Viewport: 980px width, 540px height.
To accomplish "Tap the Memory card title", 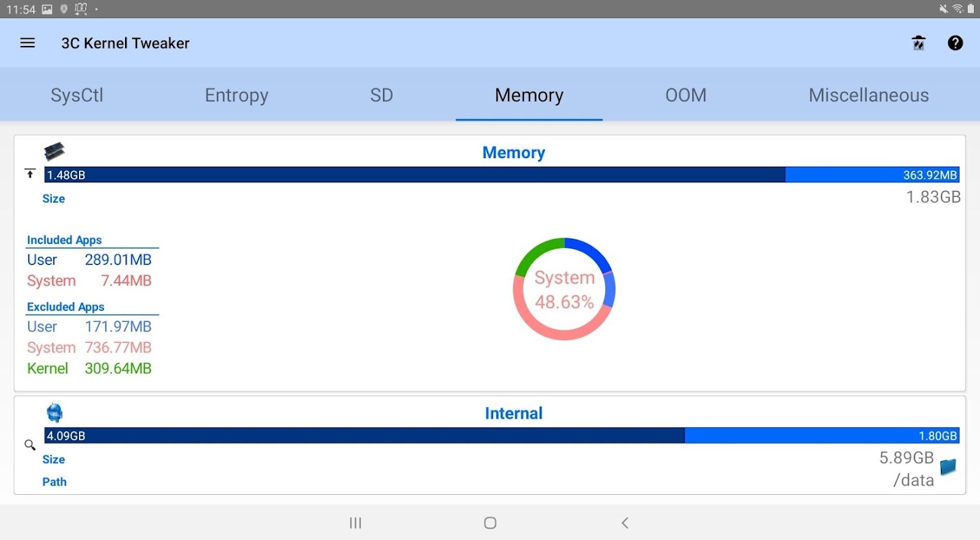I will 513,153.
